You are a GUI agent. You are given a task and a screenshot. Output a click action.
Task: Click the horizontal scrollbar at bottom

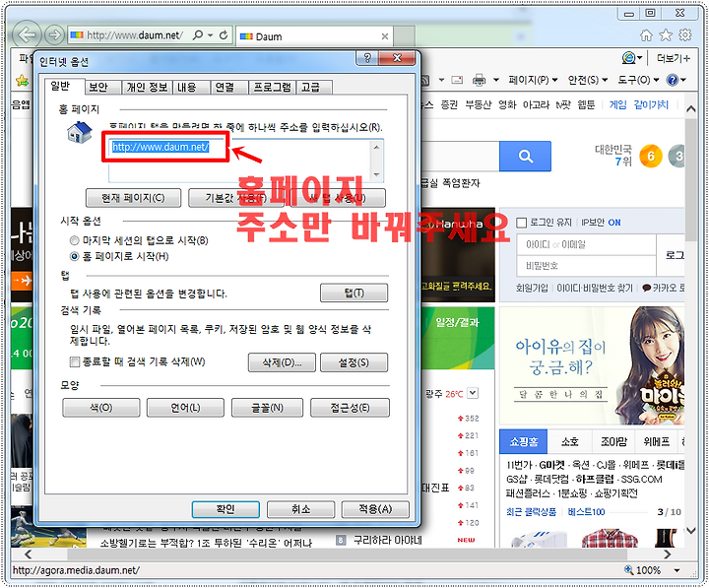coord(348,555)
